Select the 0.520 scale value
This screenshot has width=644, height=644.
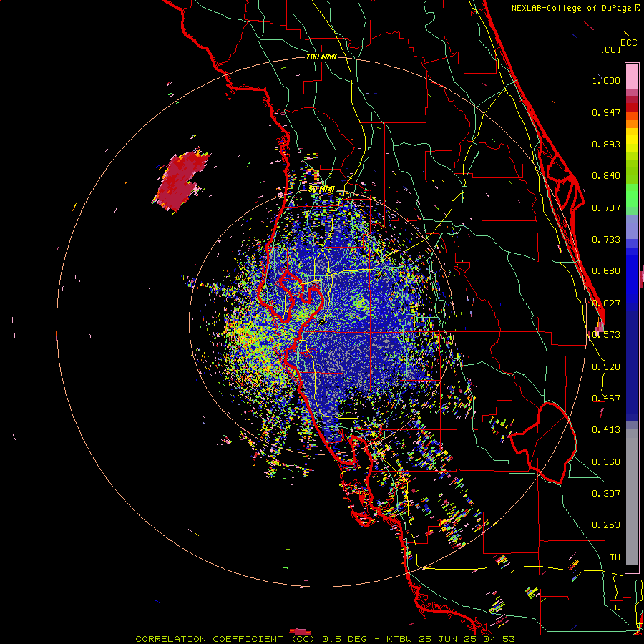pos(606,367)
